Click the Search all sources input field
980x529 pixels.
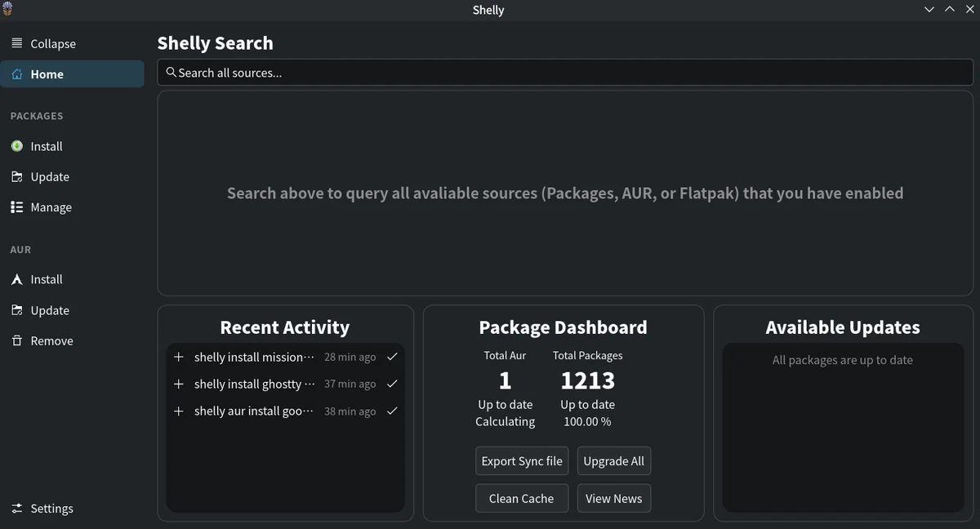point(565,73)
